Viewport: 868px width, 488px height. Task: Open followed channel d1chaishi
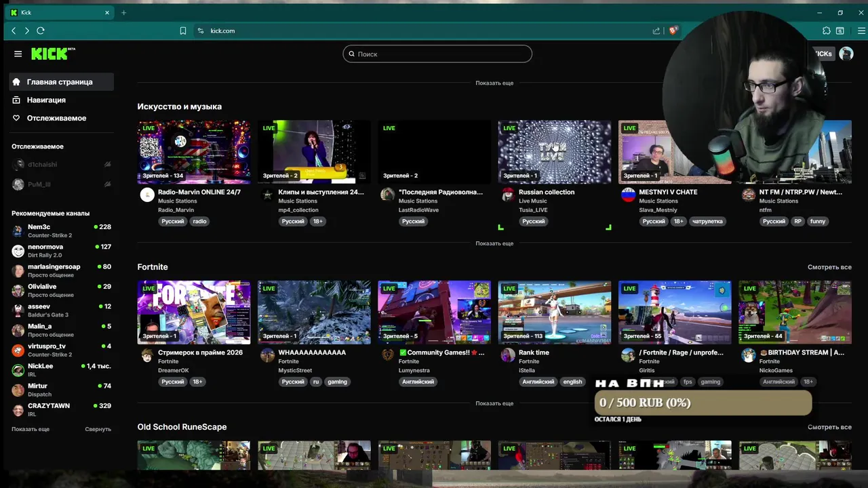point(61,165)
